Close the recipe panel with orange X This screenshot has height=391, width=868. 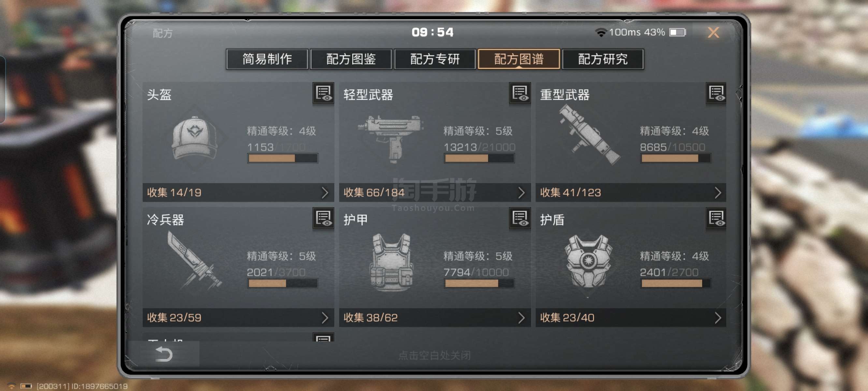click(x=713, y=32)
